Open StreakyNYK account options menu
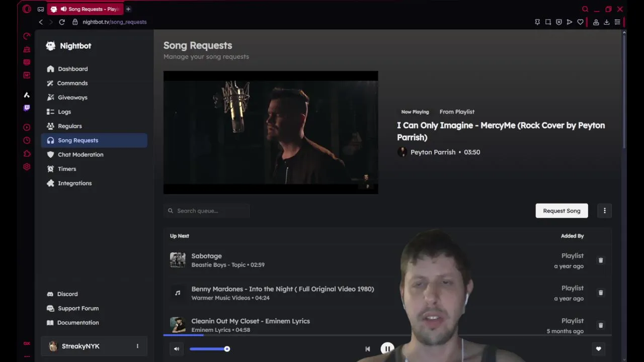644x362 pixels. 137,346
